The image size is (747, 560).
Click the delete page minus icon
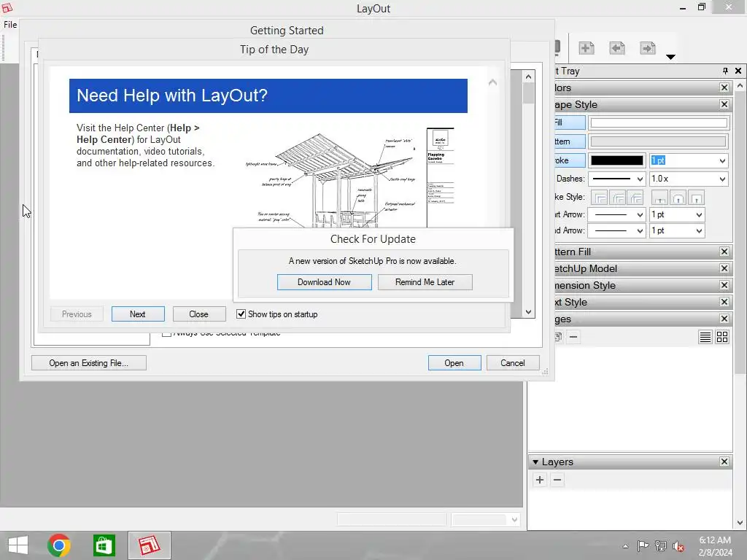(x=573, y=337)
